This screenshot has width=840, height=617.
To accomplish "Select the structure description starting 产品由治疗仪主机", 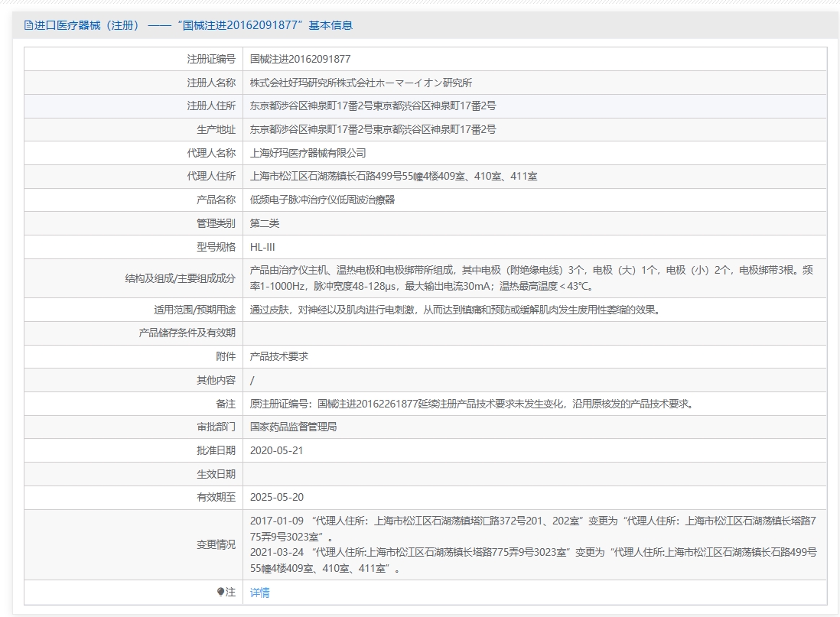I will 532,278.
